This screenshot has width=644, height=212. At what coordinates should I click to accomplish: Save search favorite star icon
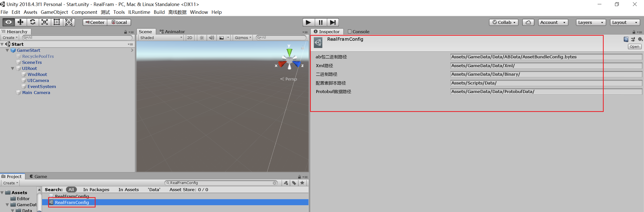(x=302, y=183)
